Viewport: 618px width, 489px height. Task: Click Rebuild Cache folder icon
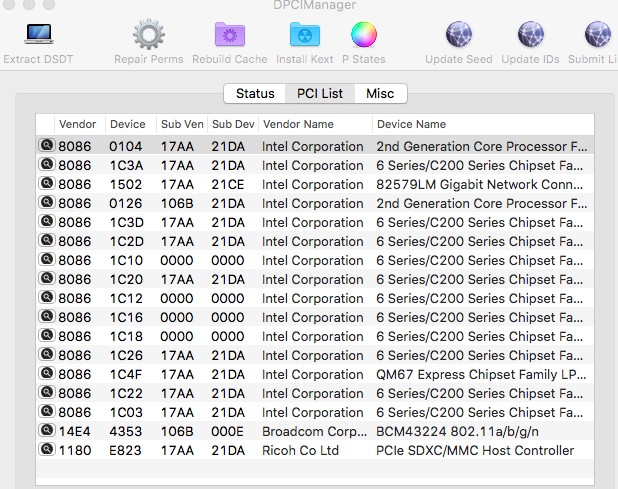point(229,36)
